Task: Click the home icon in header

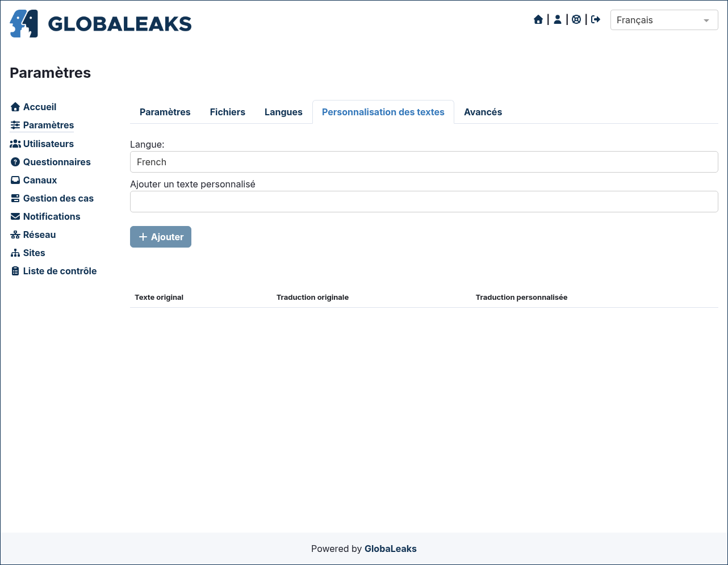Action: click(538, 20)
